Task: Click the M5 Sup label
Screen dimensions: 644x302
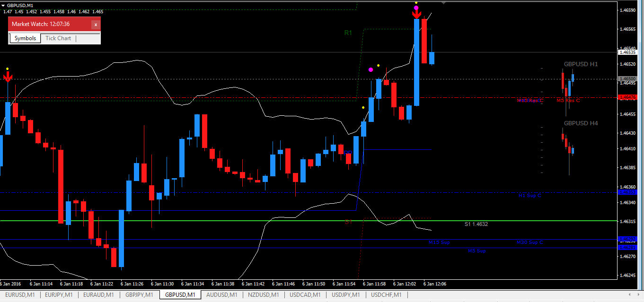Action: tap(476, 251)
